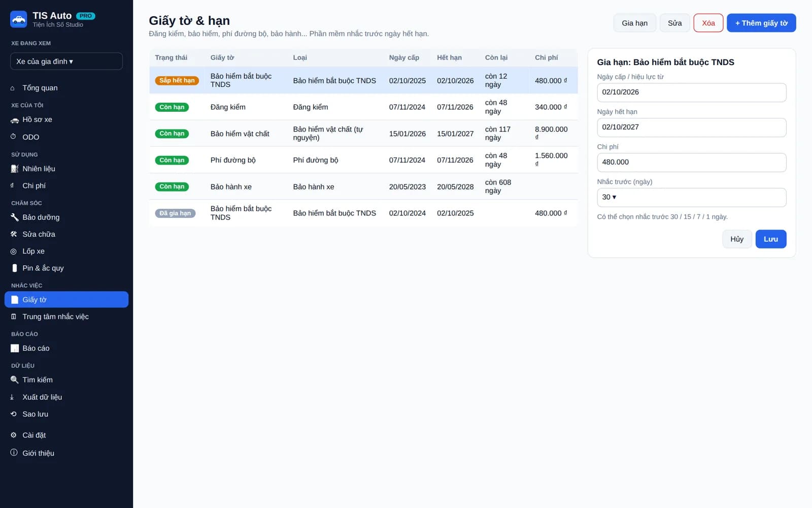This screenshot has width=812, height=508.
Task: Click the info icon for Giới thiệu
Action: coord(14,453)
